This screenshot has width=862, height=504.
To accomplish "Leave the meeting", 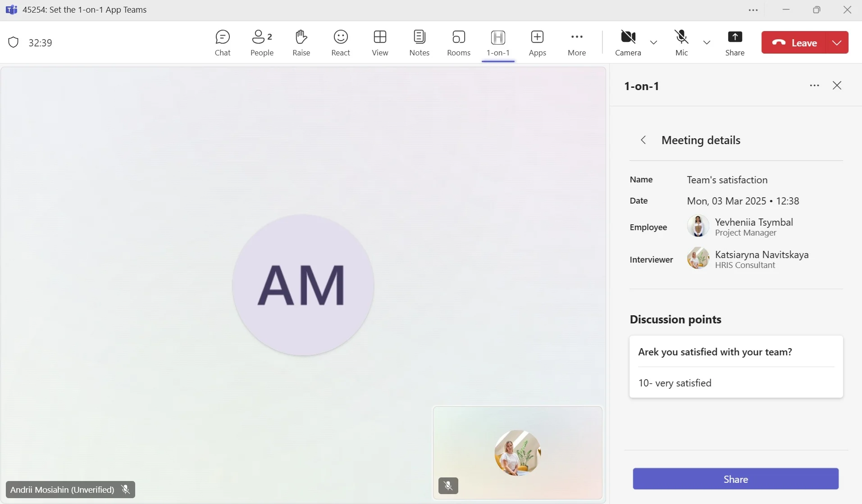I will click(794, 42).
